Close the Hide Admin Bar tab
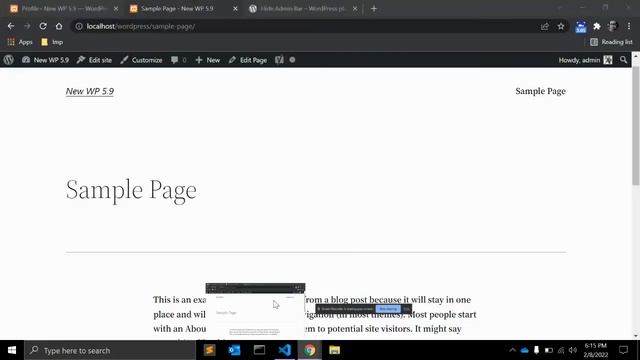The width and height of the screenshot is (640, 360). pos(355,9)
